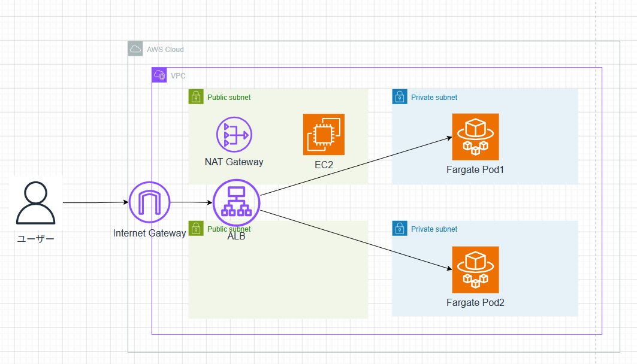Select the NAT Gateway icon
Viewport: 637px width, 364px height.
pyautogui.click(x=234, y=134)
